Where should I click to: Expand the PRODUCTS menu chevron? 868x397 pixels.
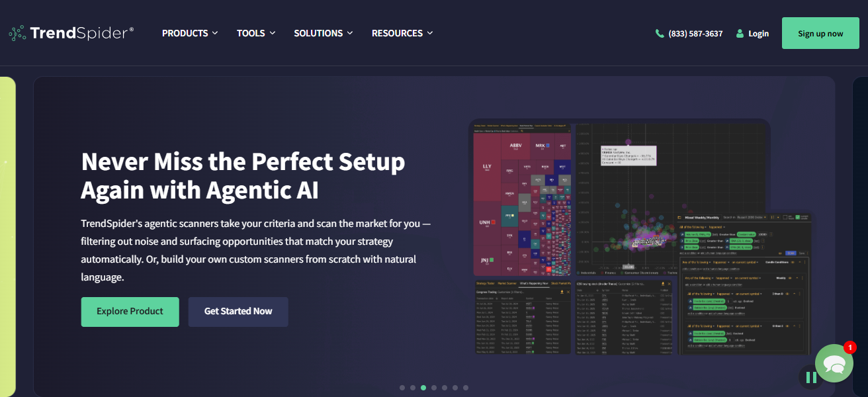click(x=215, y=33)
